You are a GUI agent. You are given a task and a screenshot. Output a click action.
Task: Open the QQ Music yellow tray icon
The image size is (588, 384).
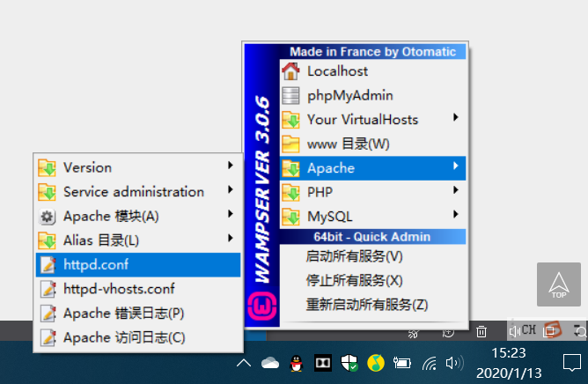coord(376,363)
